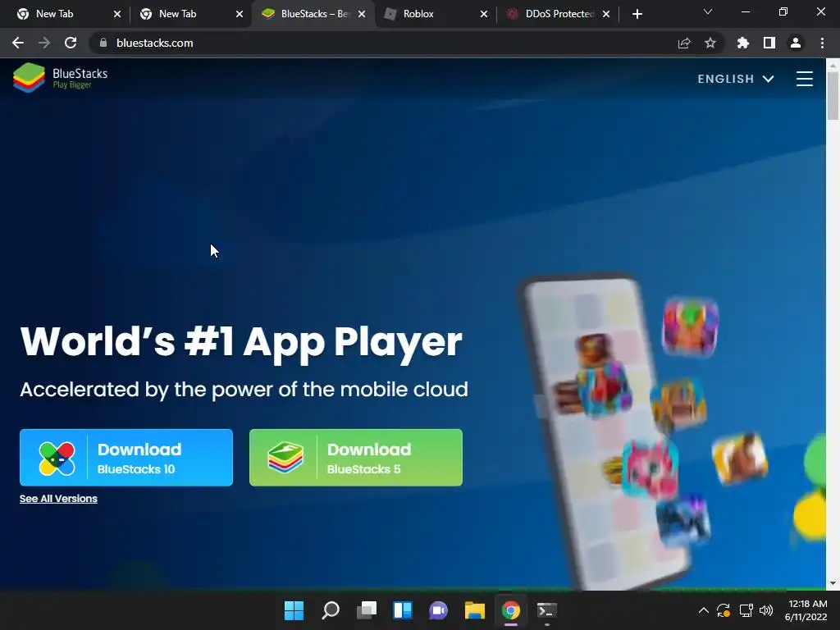Close the second New Tab
The image size is (840, 630).
coord(240,14)
